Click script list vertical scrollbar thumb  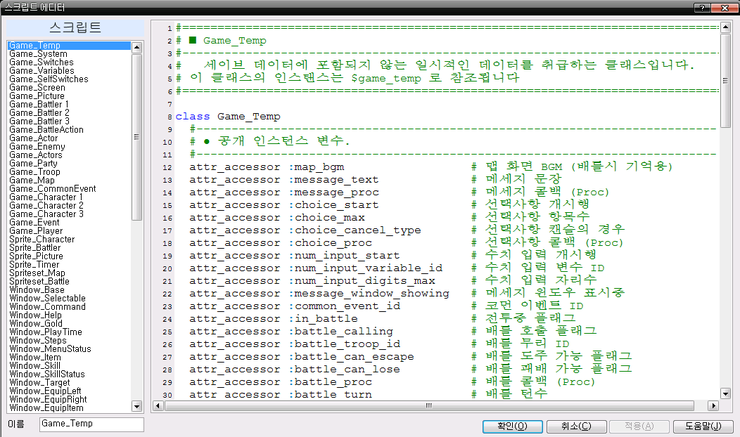pyautogui.click(x=136, y=137)
